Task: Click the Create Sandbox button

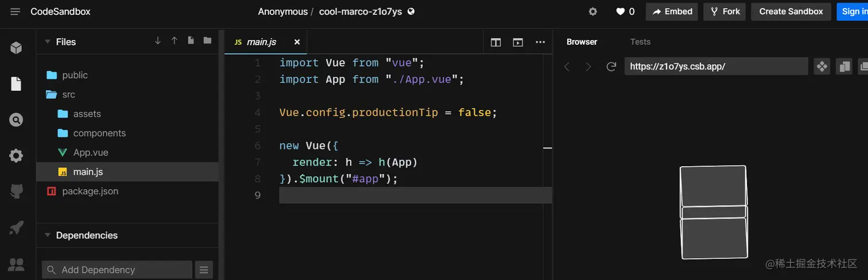Action: [791, 11]
